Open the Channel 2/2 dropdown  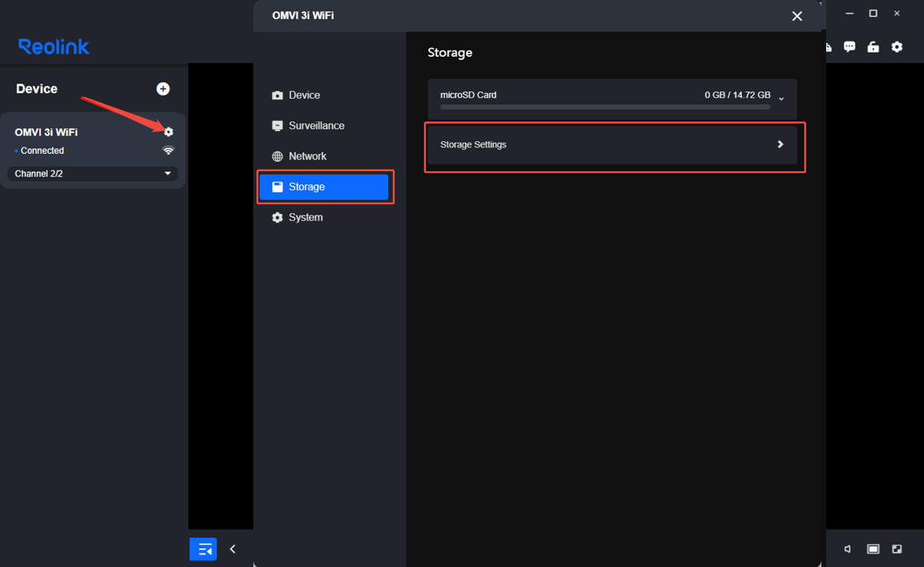point(92,173)
